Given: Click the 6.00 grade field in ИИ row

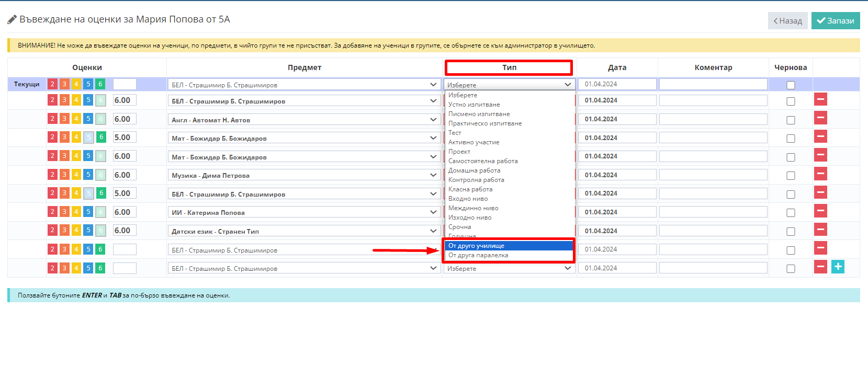Looking at the screenshot, I should pyautogui.click(x=125, y=212).
